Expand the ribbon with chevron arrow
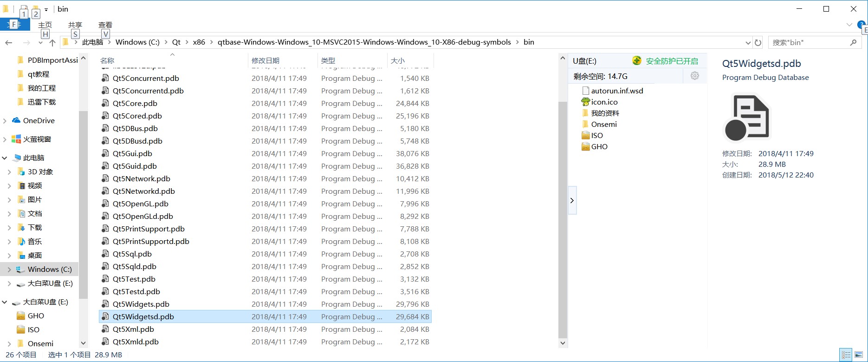Viewport: 868px width, 362px height. (x=849, y=25)
